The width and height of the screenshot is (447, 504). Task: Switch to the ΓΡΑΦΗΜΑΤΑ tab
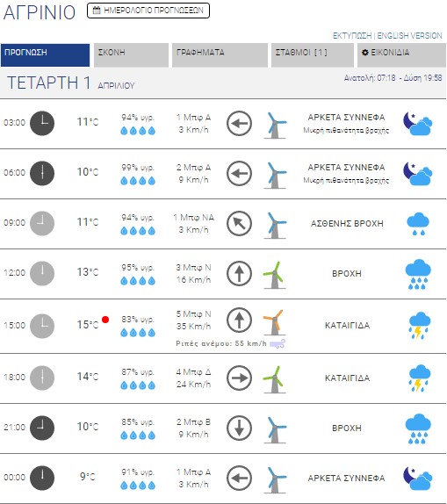point(220,55)
